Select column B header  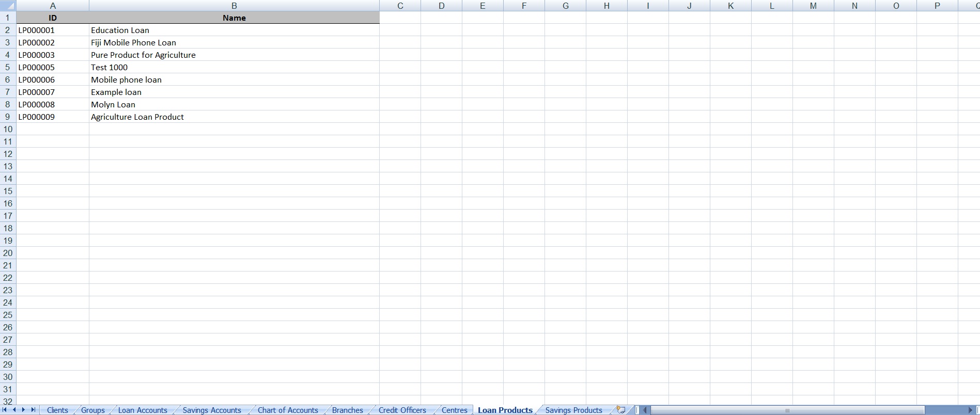[234, 6]
